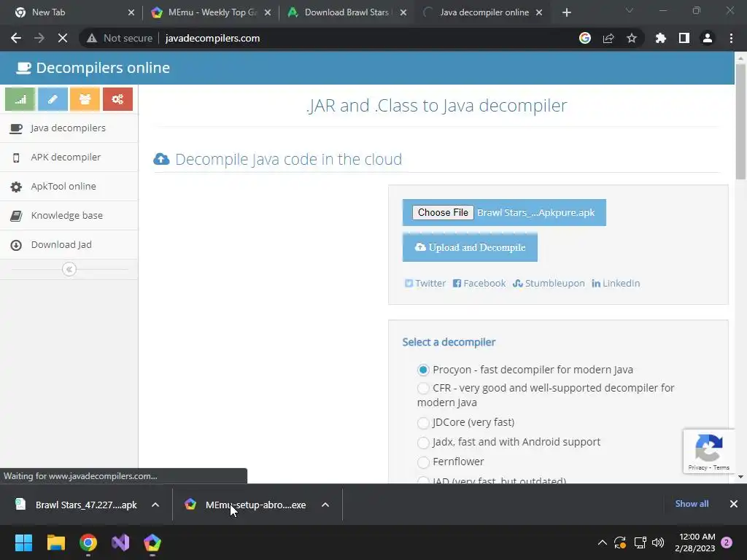Click the Chrome taskbar icon
The image size is (747, 560).
[x=88, y=542]
